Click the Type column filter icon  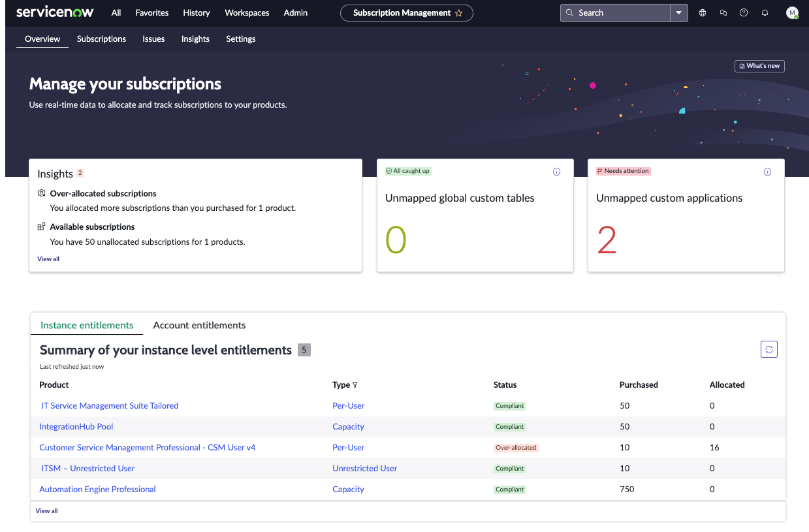tap(355, 385)
